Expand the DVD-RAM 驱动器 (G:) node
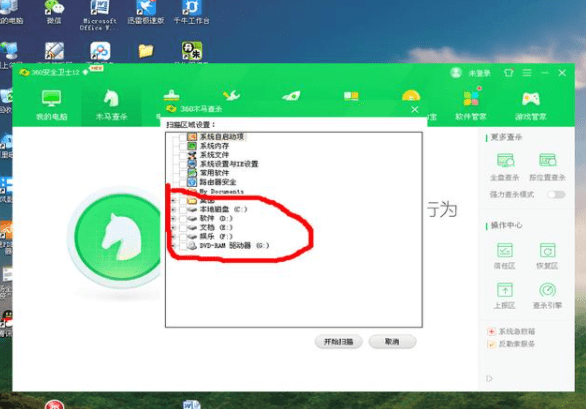 click(173, 246)
